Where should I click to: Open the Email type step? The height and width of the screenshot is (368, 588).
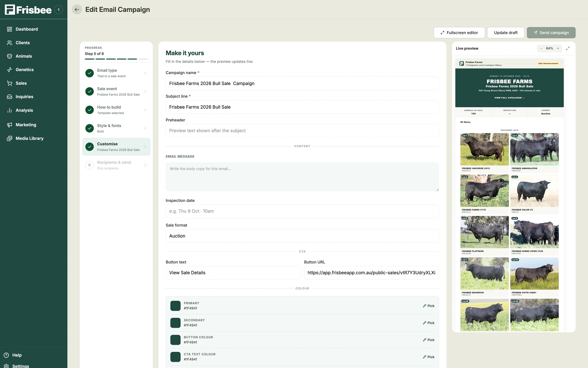pos(116,73)
